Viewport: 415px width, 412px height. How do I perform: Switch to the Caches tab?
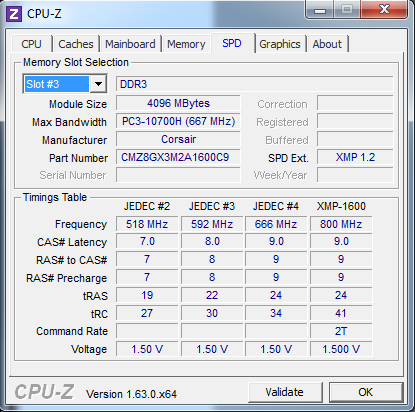[x=76, y=44]
